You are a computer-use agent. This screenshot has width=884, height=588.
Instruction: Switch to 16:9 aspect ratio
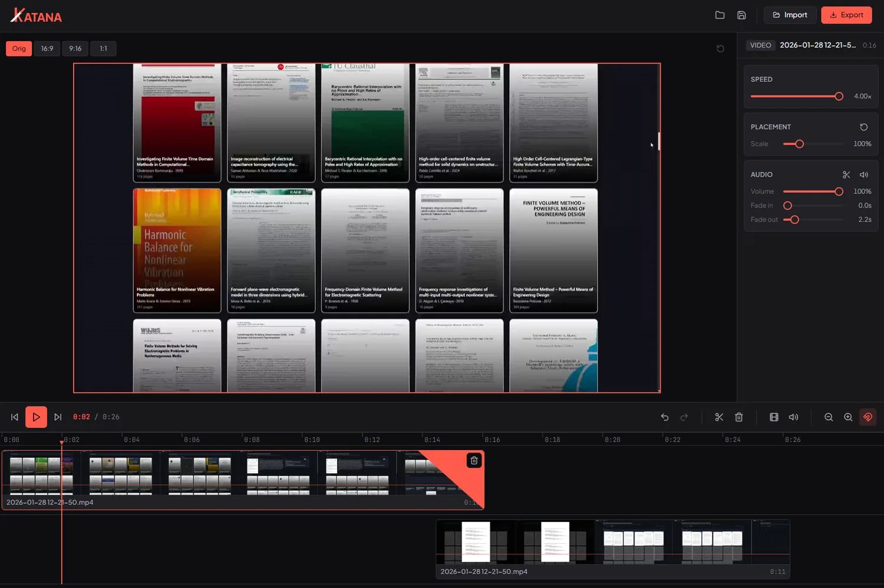click(x=47, y=48)
